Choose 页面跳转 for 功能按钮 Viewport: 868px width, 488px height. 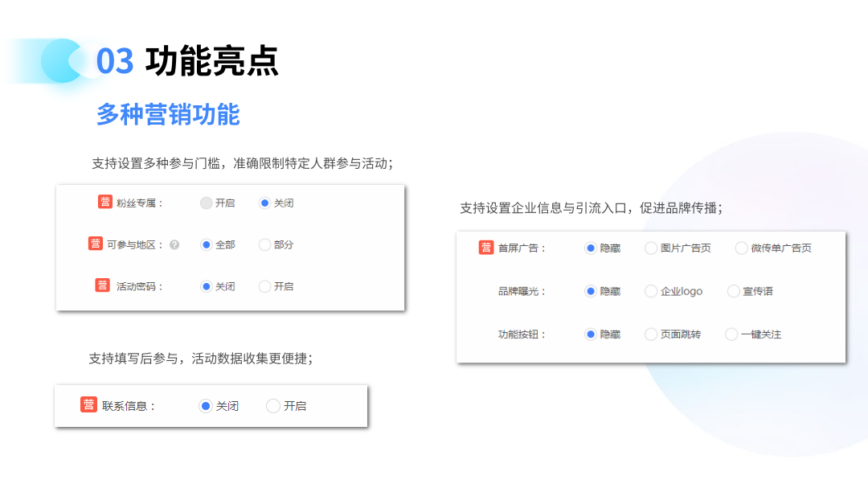click(651, 334)
